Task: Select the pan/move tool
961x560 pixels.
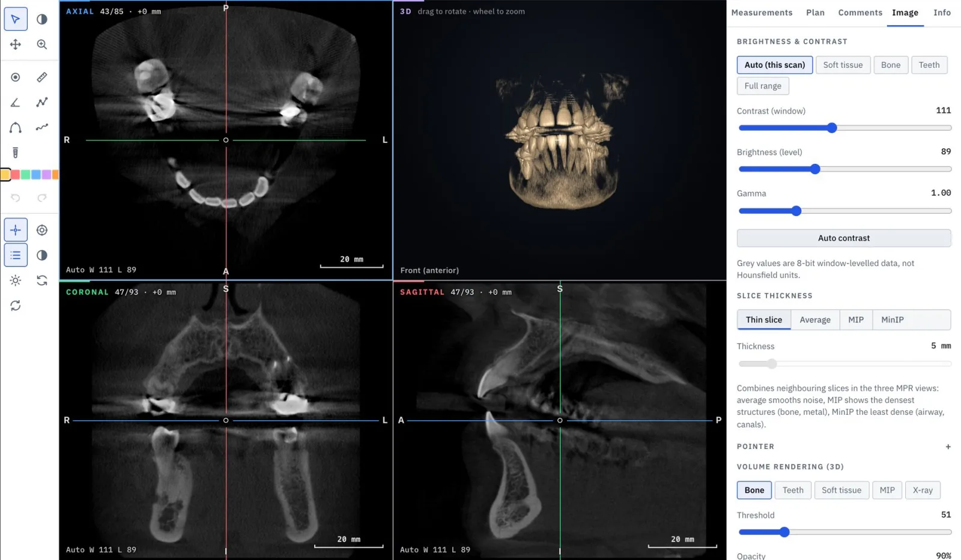Action: pos(16,44)
